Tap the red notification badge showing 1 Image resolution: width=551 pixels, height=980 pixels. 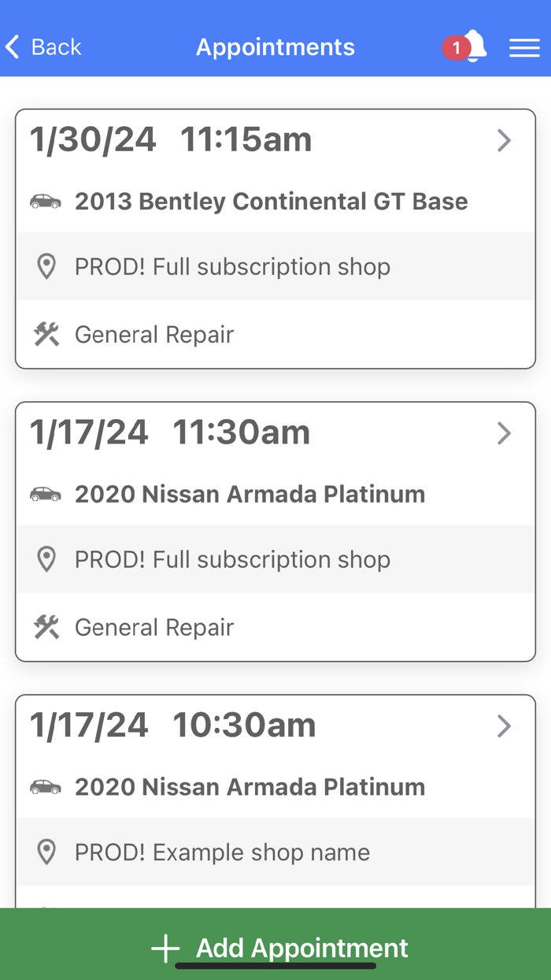455,48
